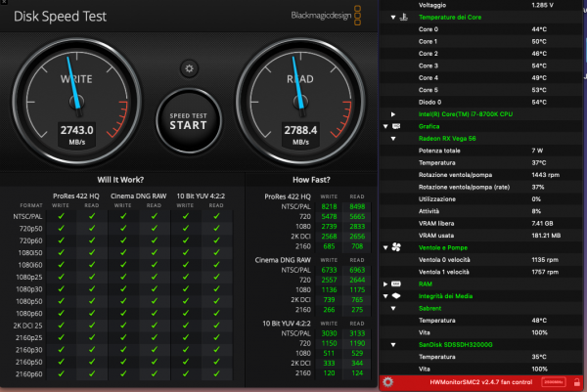The width and height of the screenshot is (587, 392).
Task: Select the VRAM libera row
Action: (x=481, y=223)
